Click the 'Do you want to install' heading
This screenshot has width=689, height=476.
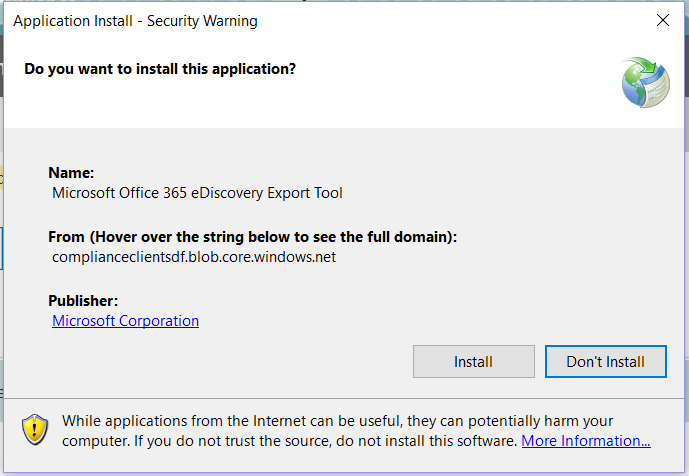point(160,69)
